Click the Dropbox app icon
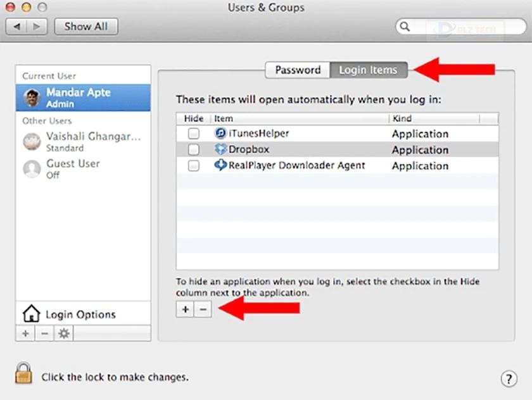532x400 pixels. pyautogui.click(x=220, y=149)
